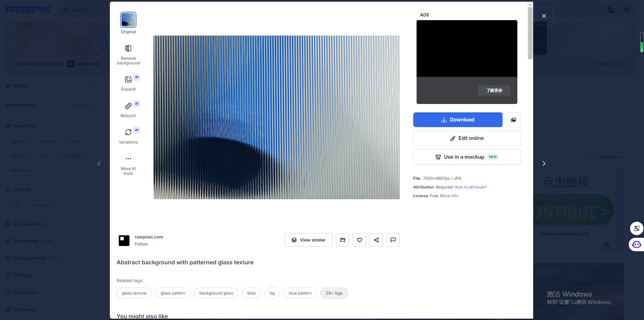Expand the 29+ tags chip
The height and width of the screenshot is (320, 644).
(334, 293)
